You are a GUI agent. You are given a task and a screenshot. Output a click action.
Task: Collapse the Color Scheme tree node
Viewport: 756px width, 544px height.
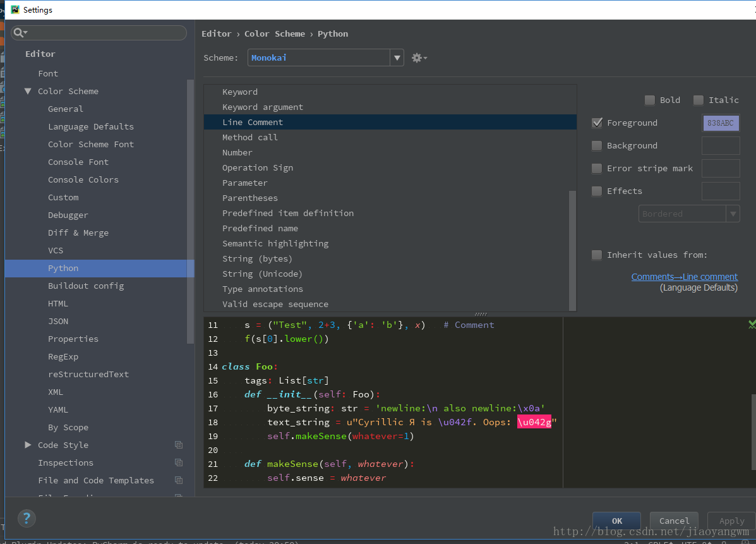[x=28, y=91]
